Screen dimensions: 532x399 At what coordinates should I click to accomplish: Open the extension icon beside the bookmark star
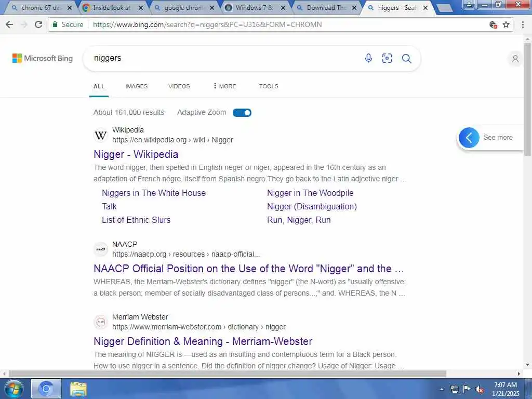tap(494, 24)
